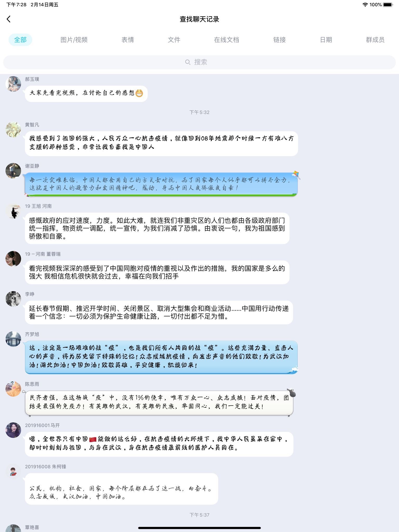Switch to 在线文档 tab
The image size is (399, 532).
click(226, 40)
